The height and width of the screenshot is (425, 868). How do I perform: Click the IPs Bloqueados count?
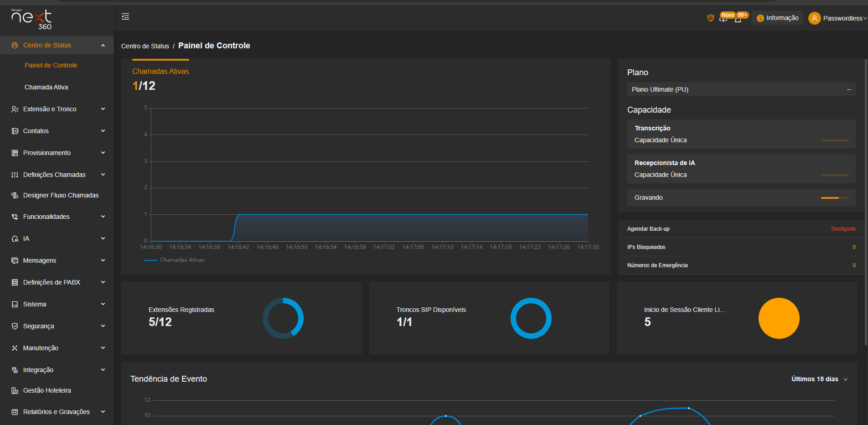click(x=854, y=247)
